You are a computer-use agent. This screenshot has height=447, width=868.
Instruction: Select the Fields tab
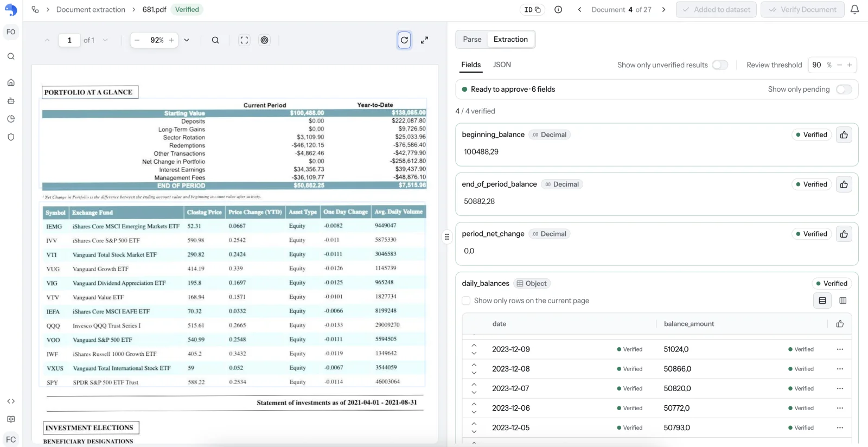coord(471,65)
